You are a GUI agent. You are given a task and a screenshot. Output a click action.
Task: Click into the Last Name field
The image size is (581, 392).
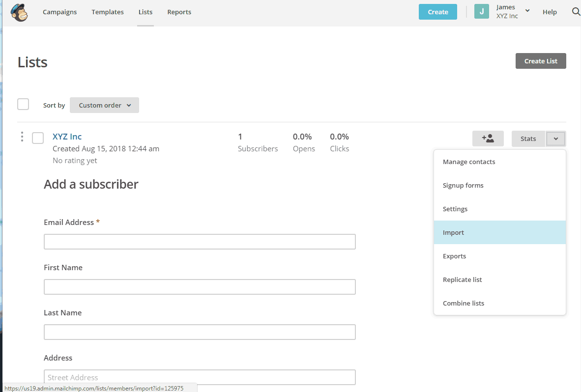click(x=200, y=332)
